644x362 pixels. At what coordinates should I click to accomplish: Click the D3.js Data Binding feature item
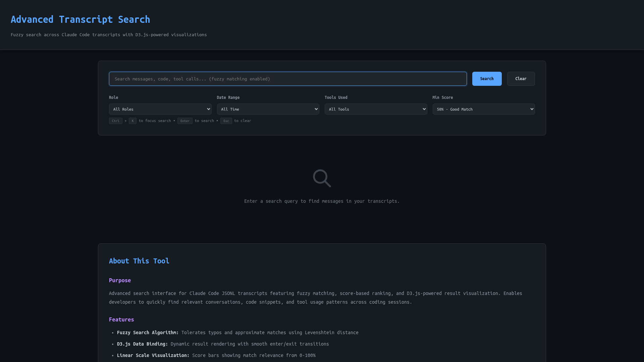pos(223,344)
